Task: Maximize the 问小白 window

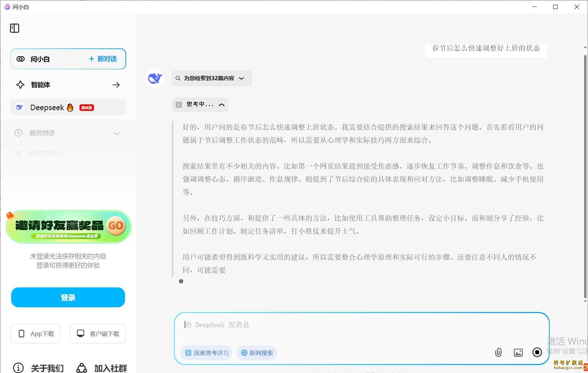Action: pos(555,7)
